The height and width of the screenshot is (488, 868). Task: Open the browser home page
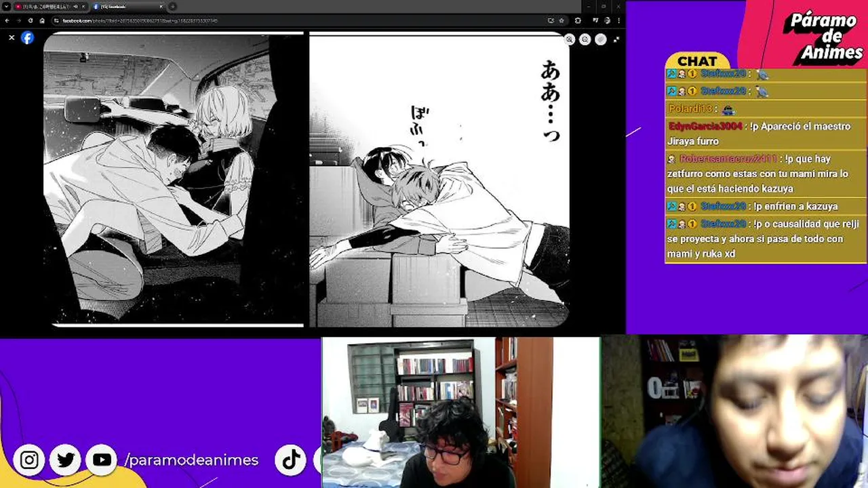tap(42, 20)
